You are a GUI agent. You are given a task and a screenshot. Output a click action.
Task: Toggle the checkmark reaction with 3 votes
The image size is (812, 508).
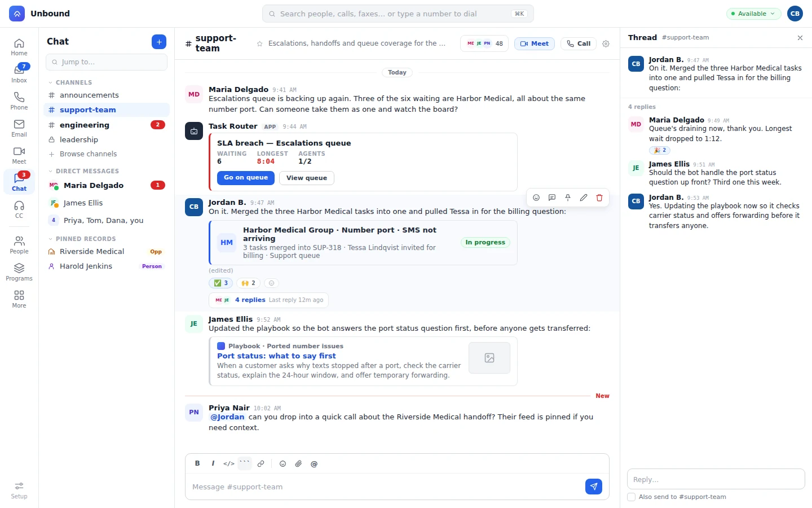coord(220,283)
